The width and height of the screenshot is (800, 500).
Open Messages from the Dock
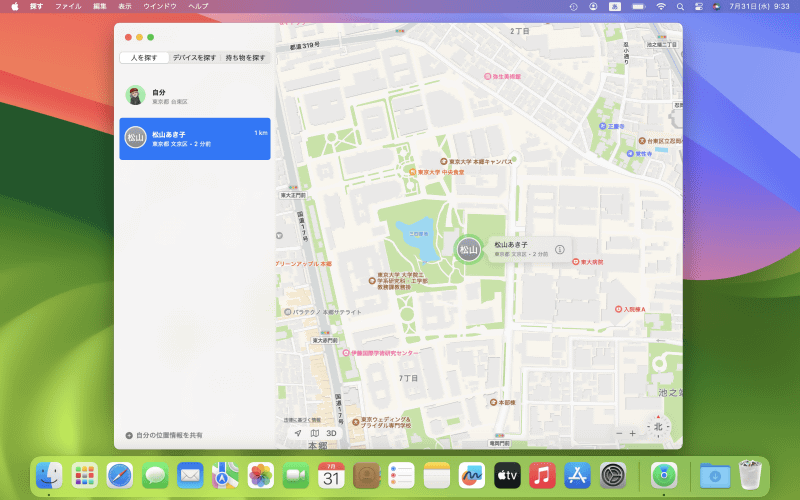click(155, 476)
